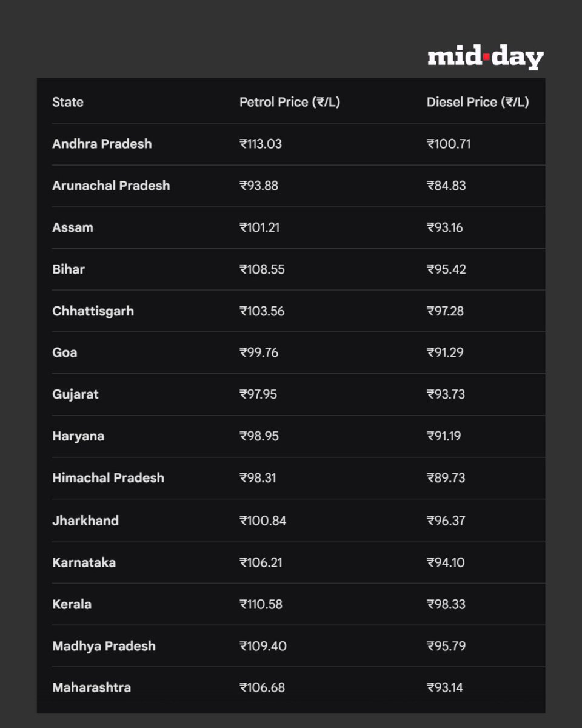Select Himachal Pradesh petrol price ₹98.31

[258, 478]
